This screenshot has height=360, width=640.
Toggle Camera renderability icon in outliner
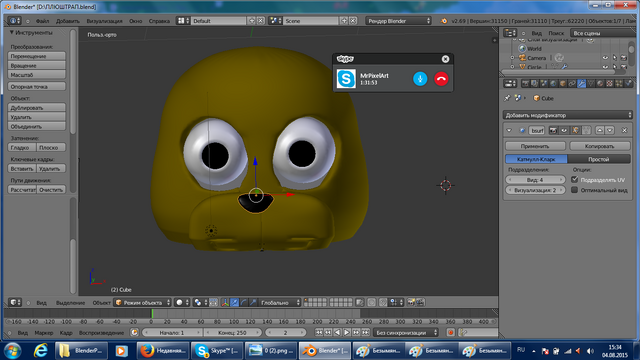[x=624, y=58]
